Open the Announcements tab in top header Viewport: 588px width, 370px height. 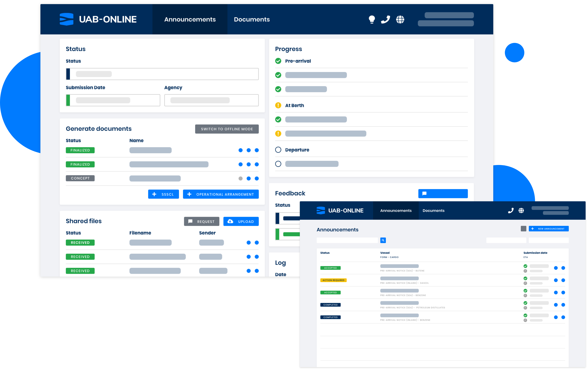190,19
